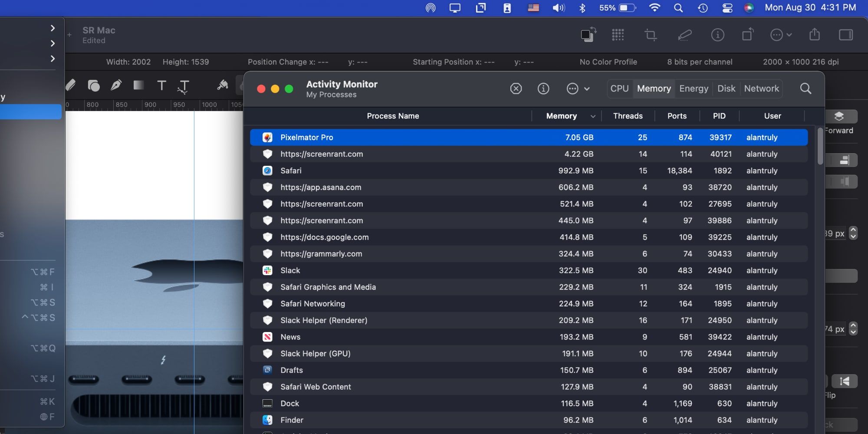
Task: Click the Share icon in Pixelmator toolbar
Action: point(815,35)
